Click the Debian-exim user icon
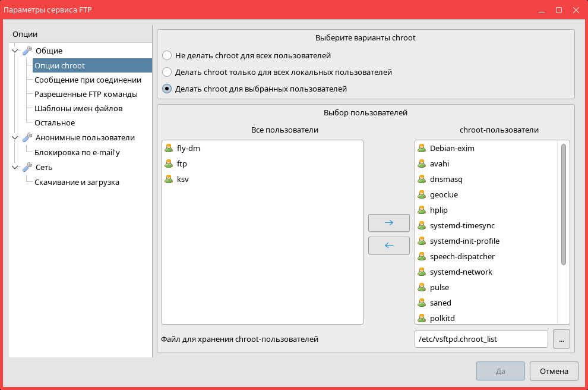The width and height of the screenshot is (588, 390). pyautogui.click(x=422, y=148)
